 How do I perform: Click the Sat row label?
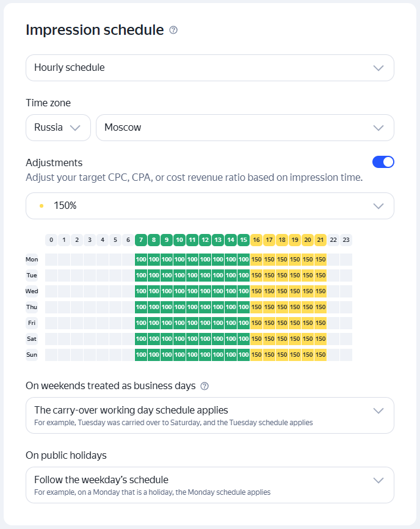coord(32,339)
